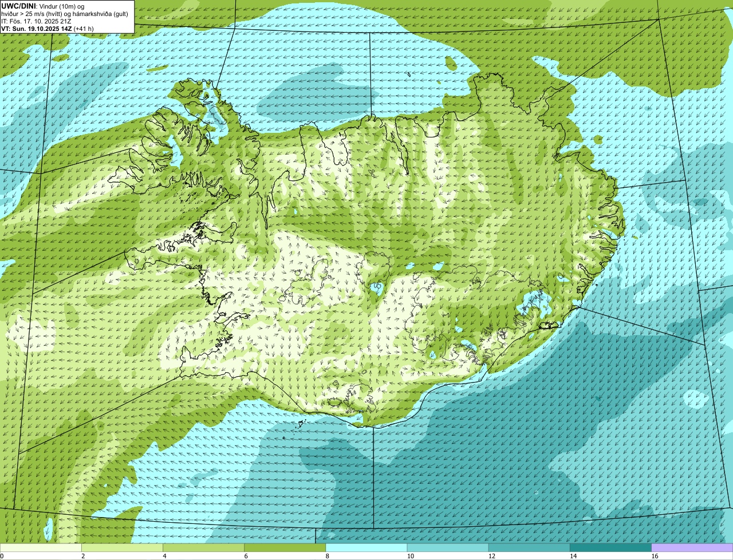Click the 10–12 m/s light teal legend swatch
The height and width of the screenshot is (560, 733).
(448, 547)
